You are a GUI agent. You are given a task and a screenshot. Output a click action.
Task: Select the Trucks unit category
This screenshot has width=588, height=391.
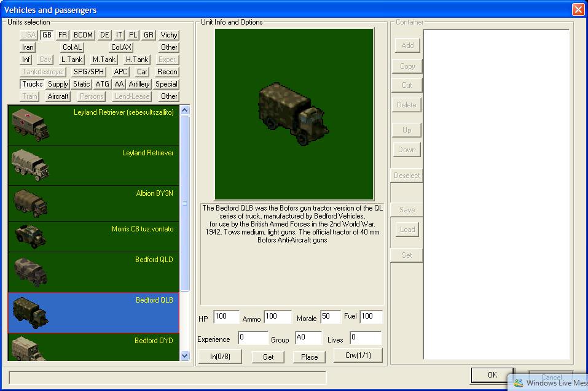32,84
